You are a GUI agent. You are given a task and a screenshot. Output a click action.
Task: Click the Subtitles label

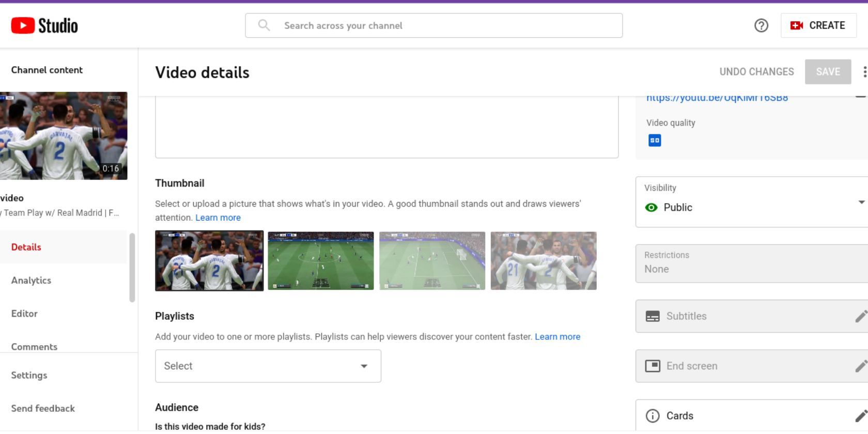point(686,316)
